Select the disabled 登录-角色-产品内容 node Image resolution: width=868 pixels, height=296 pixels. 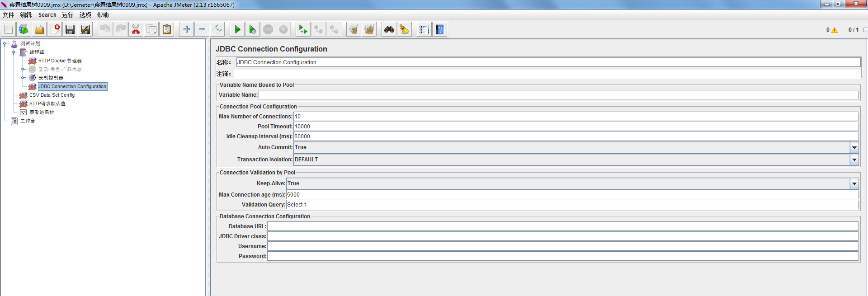pos(60,69)
